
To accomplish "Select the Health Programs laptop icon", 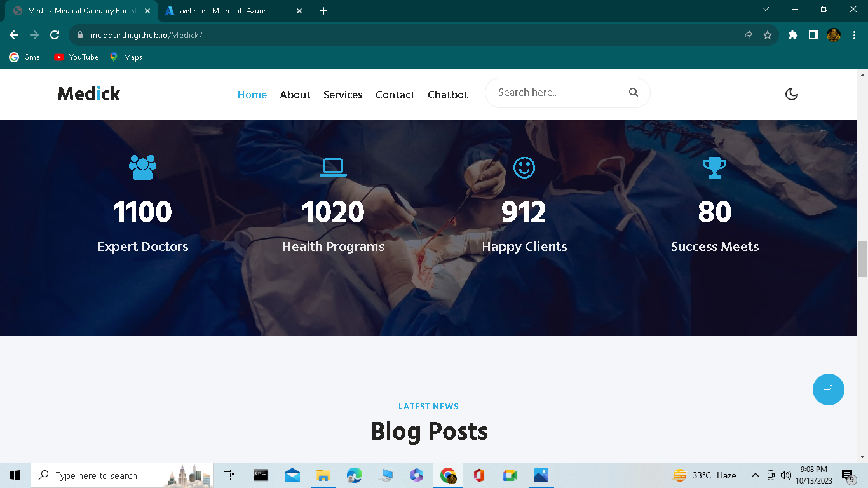I will [333, 167].
